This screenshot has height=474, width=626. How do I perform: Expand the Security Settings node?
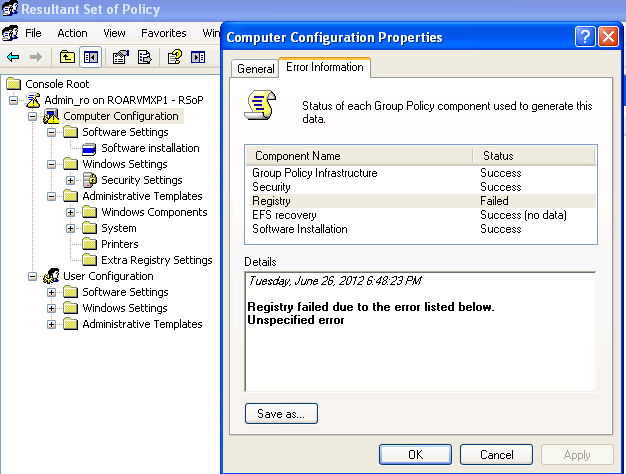pos(71,180)
